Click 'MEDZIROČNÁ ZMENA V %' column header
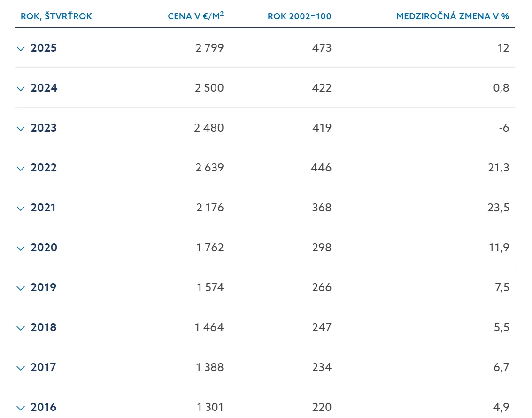The width and height of the screenshot is (532, 418). tap(453, 16)
